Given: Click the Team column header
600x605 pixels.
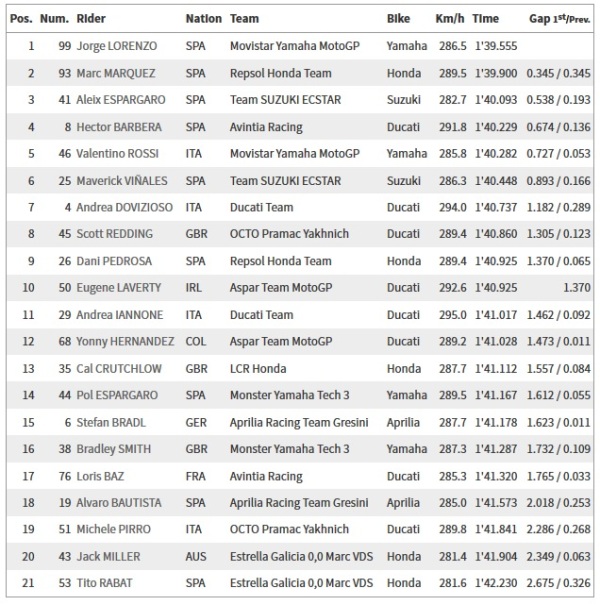Looking at the screenshot, I should pyautogui.click(x=244, y=19).
